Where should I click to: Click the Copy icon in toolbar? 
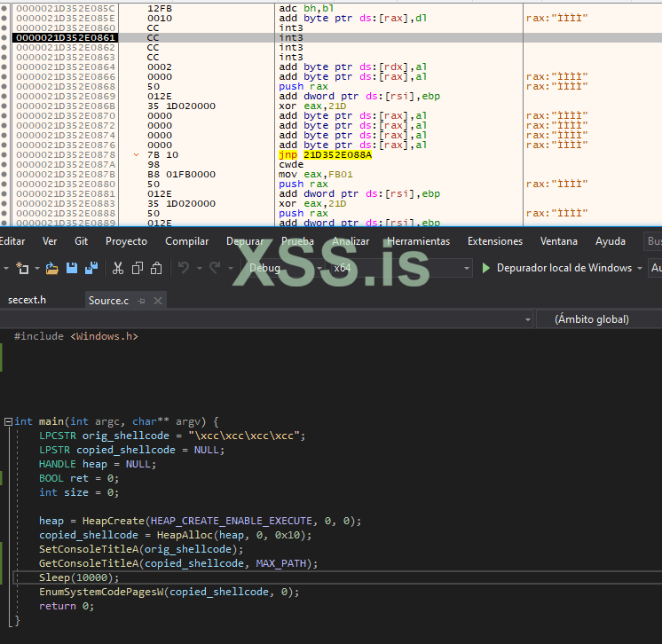coord(137,268)
